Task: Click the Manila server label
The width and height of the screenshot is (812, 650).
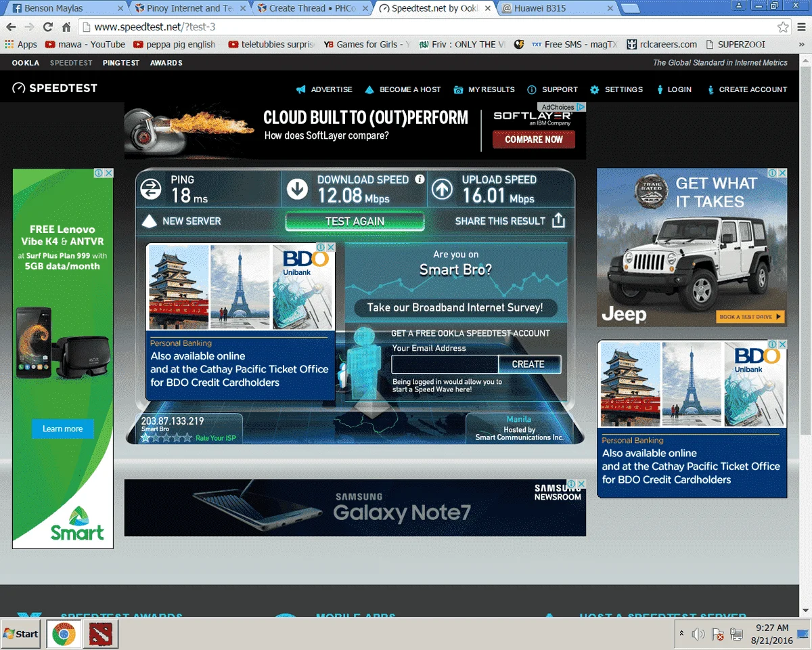Action: pyautogui.click(x=519, y=419)
